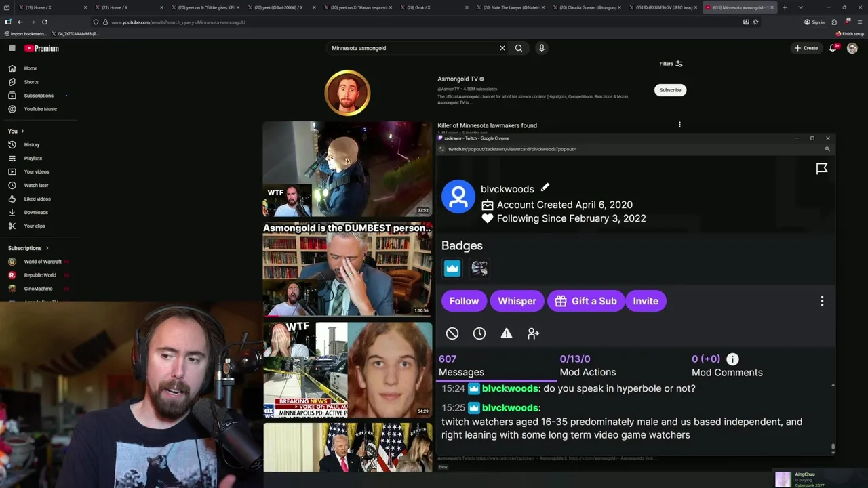Open Subscriptions in YouTube sidebar
The image size is (868, 488).
[x=39, y=96]
